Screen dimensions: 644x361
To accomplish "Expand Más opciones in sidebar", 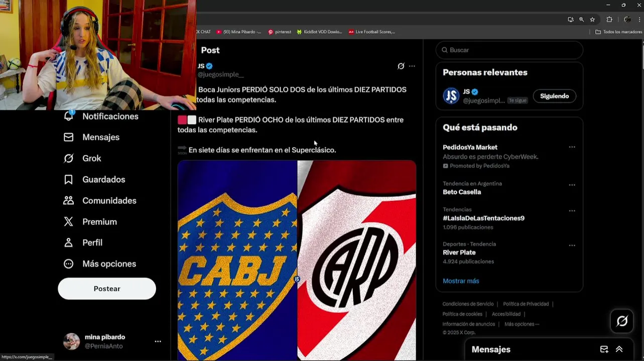I will [100, 264].
